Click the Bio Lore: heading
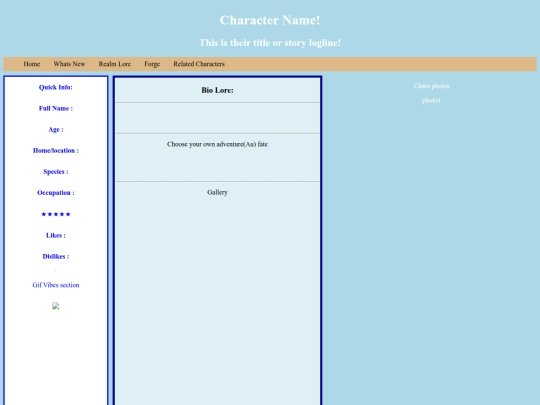540x405 pixels. point(217,90)
